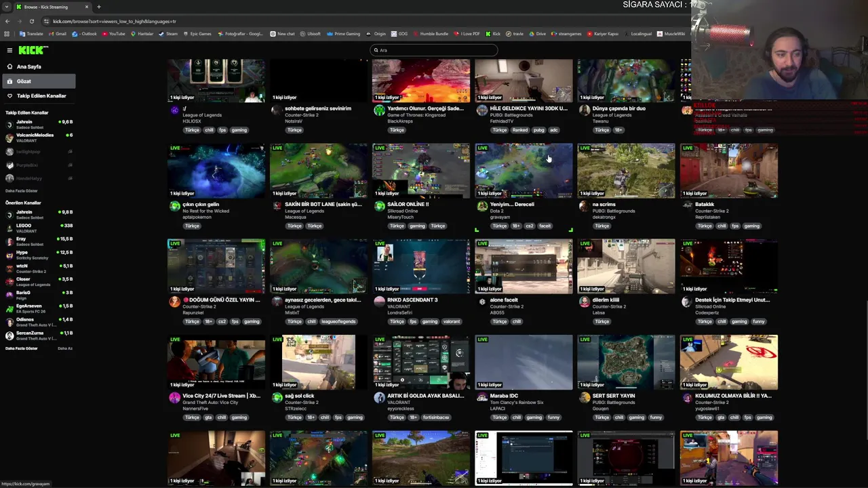Screen dimensions: 868x488
Task: Open the 'sağ sol click' stream thumbnail
Action: (319, 362)
